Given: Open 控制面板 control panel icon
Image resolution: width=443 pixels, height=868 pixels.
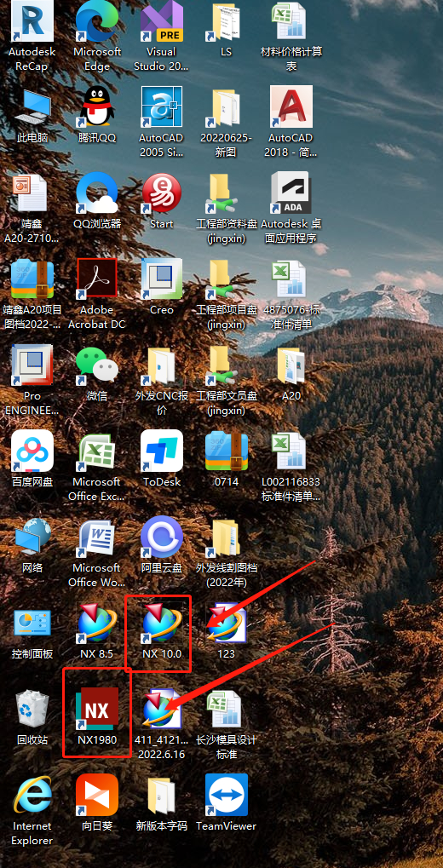Looking at the screenshot, I should [32, 624].
